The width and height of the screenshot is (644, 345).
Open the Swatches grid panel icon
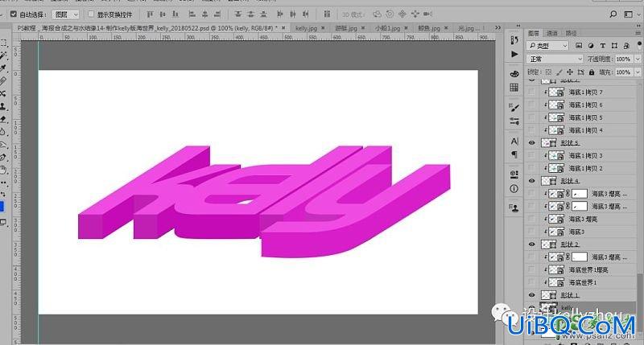click(x=514, y=88)
